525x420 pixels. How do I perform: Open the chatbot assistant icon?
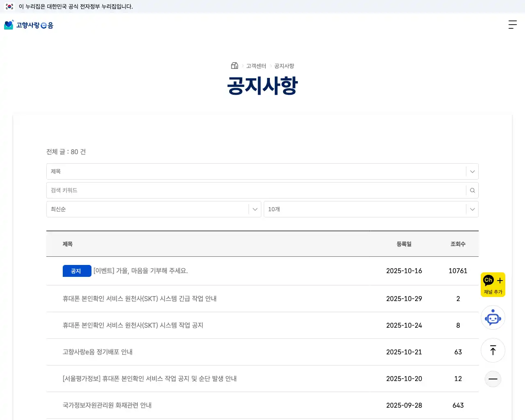pos(493,317)
